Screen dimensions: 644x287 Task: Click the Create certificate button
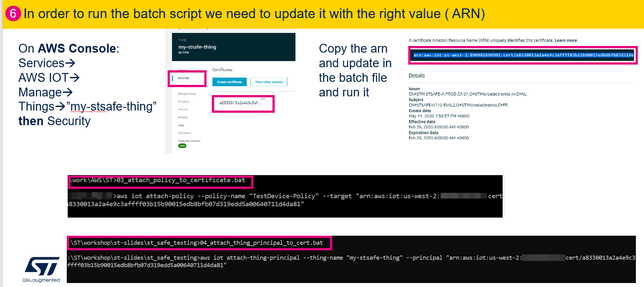pos(230,82)
